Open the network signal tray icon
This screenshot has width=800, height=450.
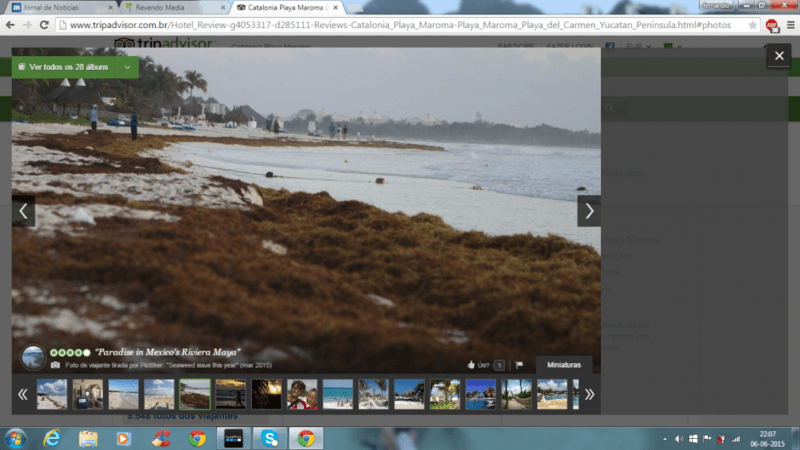tap(735, 439)
